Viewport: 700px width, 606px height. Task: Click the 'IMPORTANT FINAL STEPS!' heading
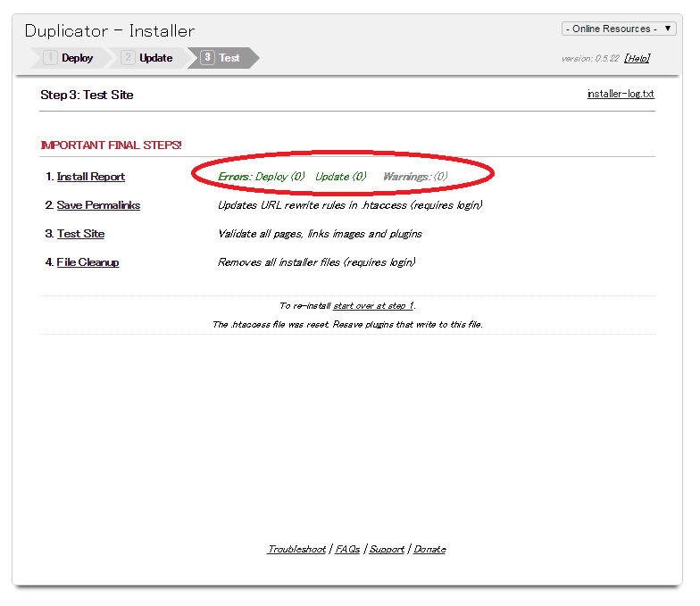[111, 145]
